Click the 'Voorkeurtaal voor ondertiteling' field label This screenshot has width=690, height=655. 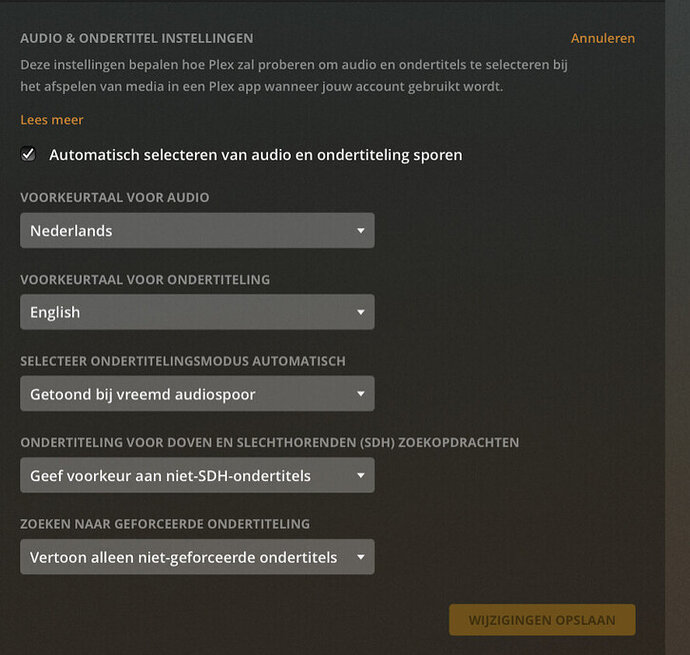tap(145, 280)
